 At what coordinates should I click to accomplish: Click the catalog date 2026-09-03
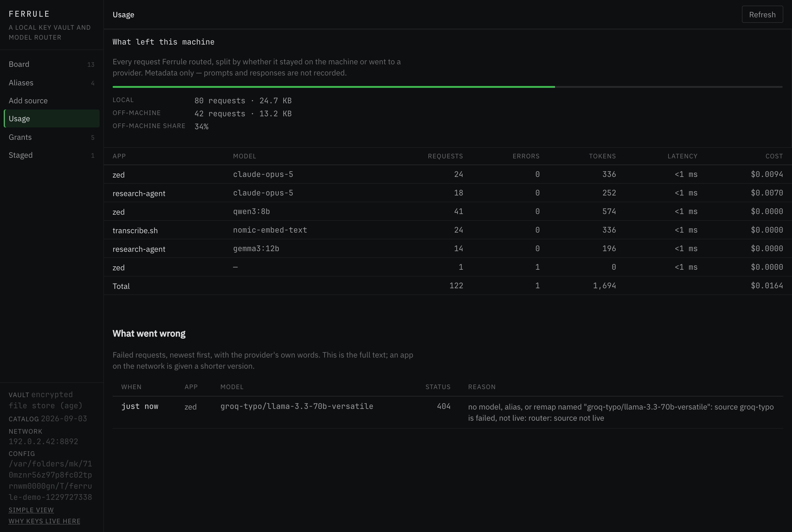coord(64,418)
